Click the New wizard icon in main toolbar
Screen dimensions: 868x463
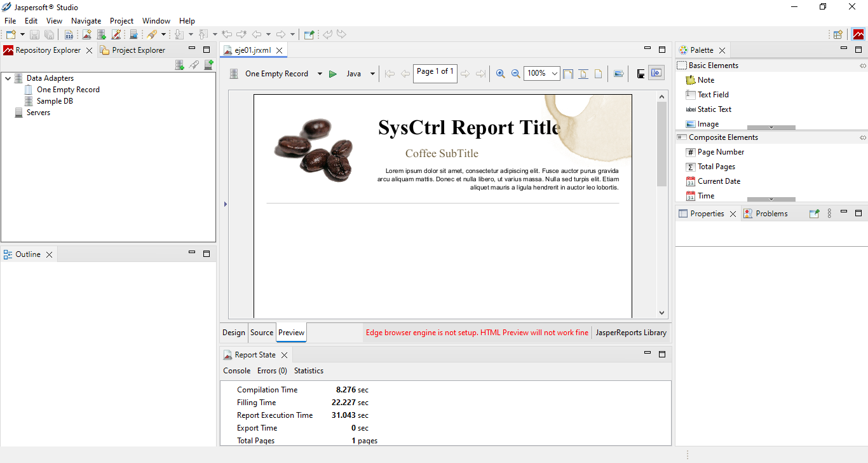11,34
